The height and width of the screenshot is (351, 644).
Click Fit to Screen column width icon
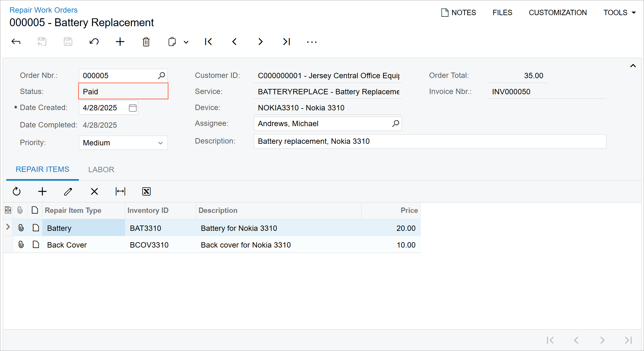point(120,191)
